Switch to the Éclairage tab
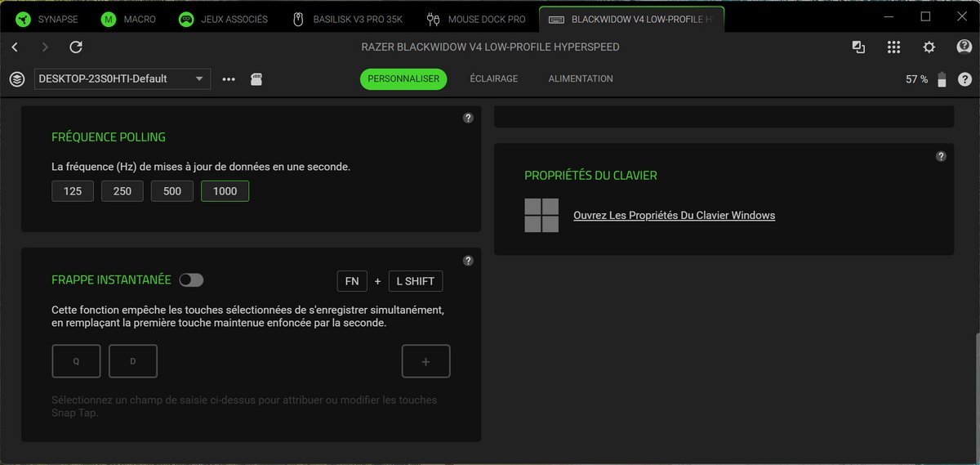The width and height of the screenshot is (980, 465). click(x=493, y=79)
